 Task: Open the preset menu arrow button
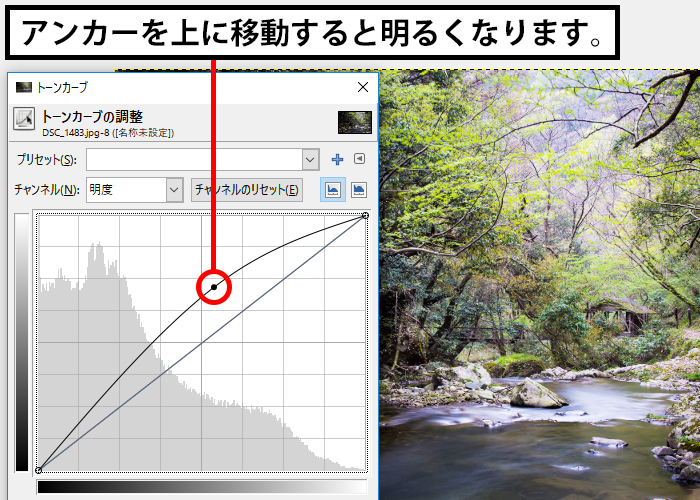pos(360,159)
